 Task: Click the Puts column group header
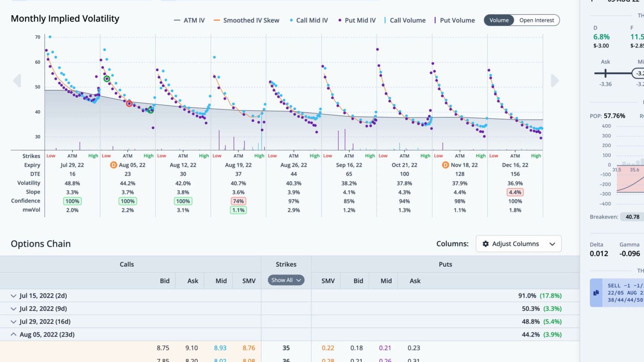pyautogui.click(x=445, y=265)
